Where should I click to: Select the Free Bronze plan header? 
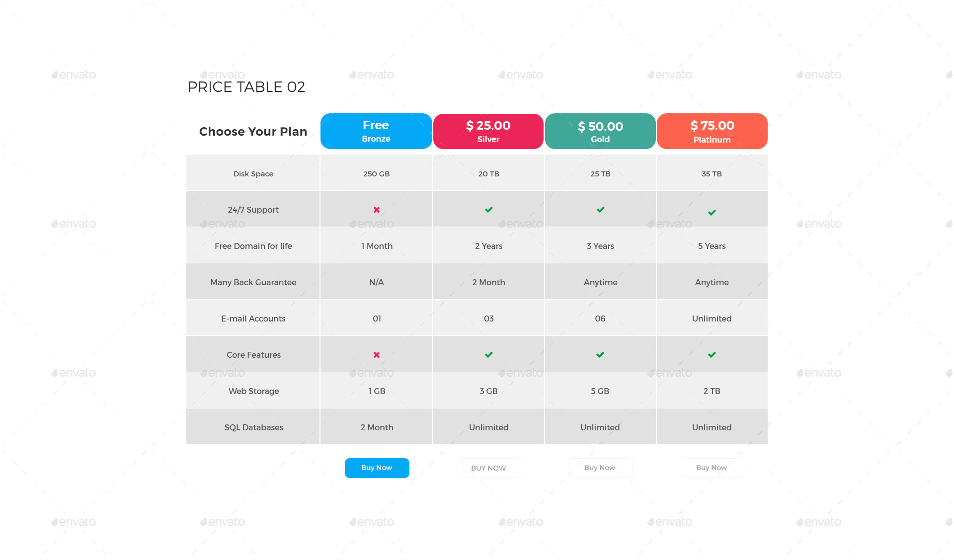(376, 131)
